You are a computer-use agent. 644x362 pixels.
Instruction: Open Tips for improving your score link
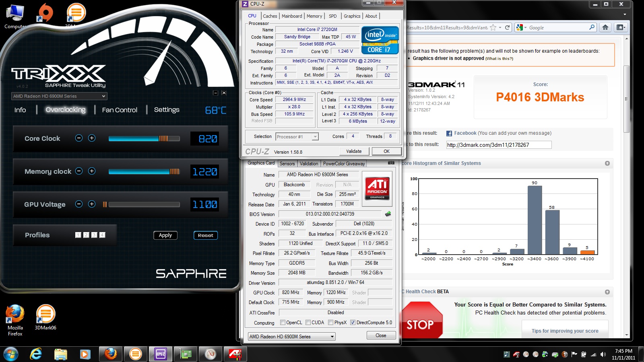(565, 331)
